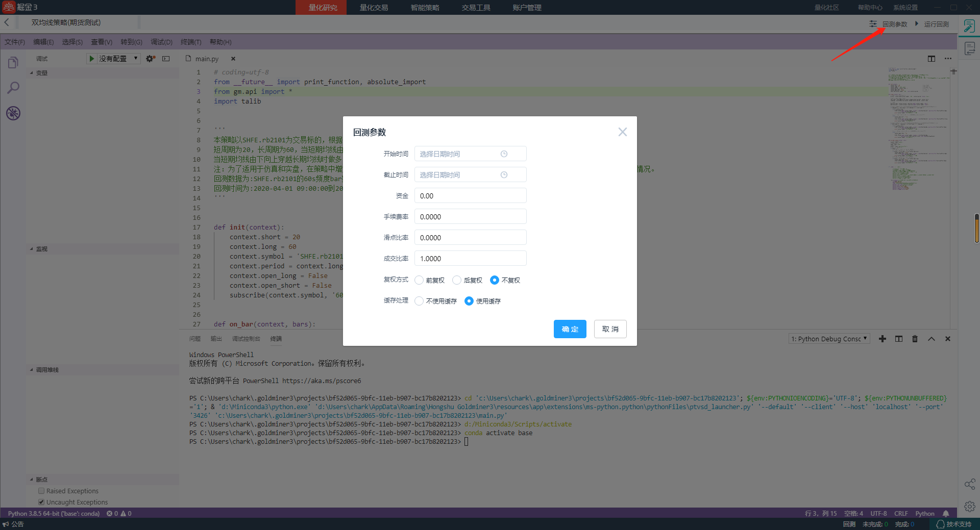Click the capital (资金) input field
Image resolution: width=980 pixels, height=530 pixels.
pyautogui.click(x=470, y=196)
